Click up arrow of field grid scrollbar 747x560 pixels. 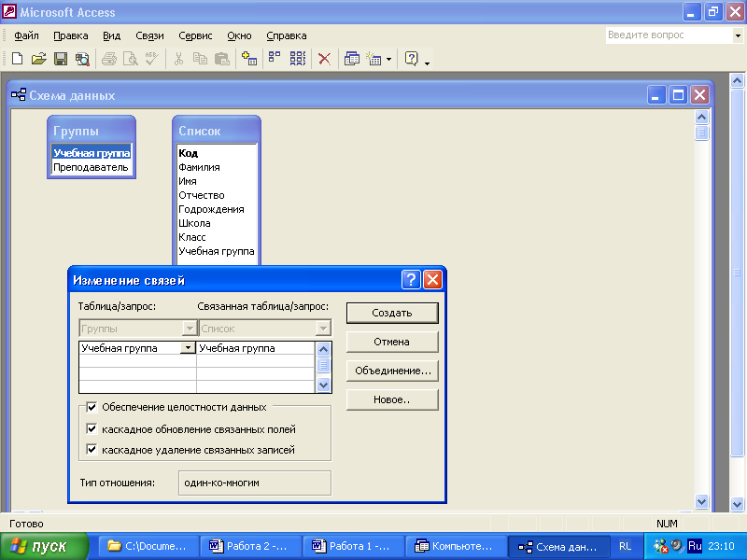pyautogui.click(x=323, y=349)
